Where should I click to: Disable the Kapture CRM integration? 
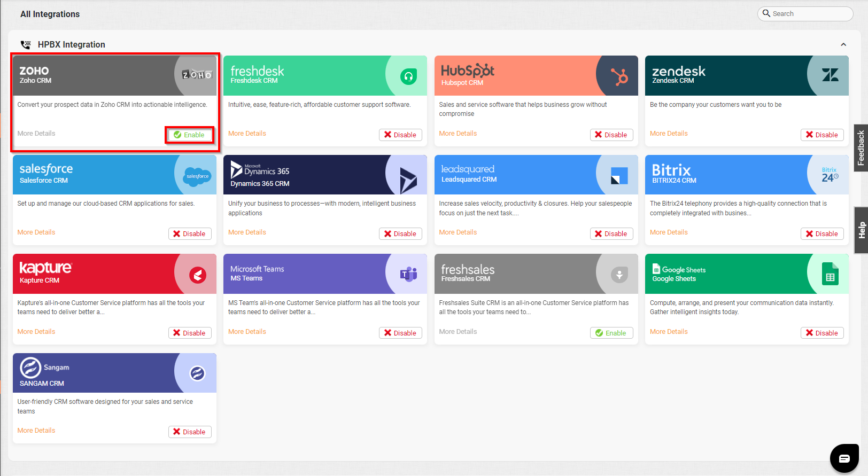(190, 333)
